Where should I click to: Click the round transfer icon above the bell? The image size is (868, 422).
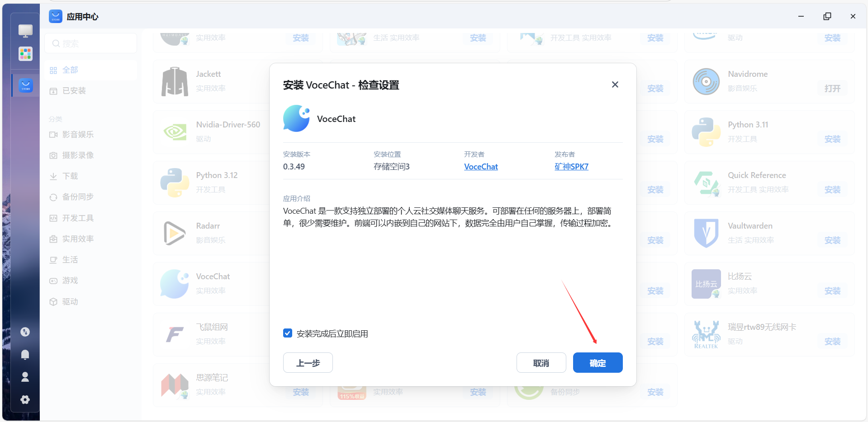pos(25,332)
